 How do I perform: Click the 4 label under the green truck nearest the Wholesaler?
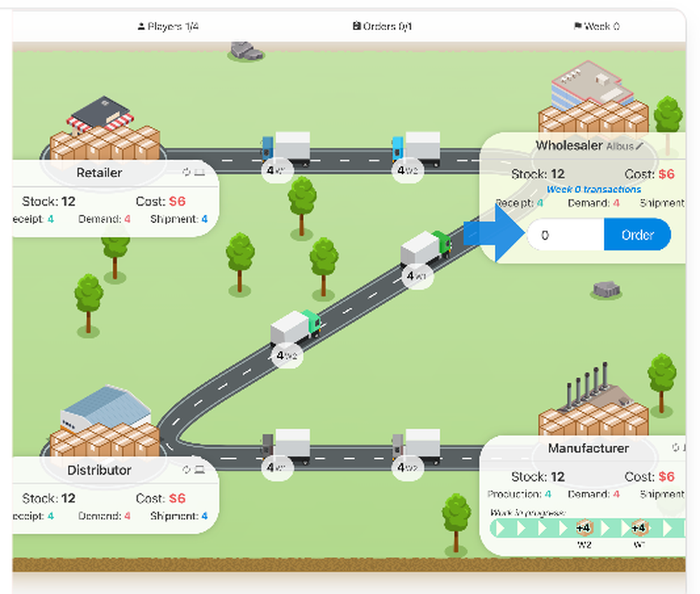click(417, 276)
